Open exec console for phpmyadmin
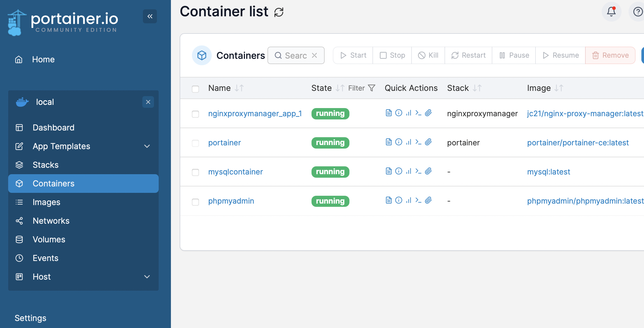Viewport: 644px width, 328px height. (x=419, y=200)
